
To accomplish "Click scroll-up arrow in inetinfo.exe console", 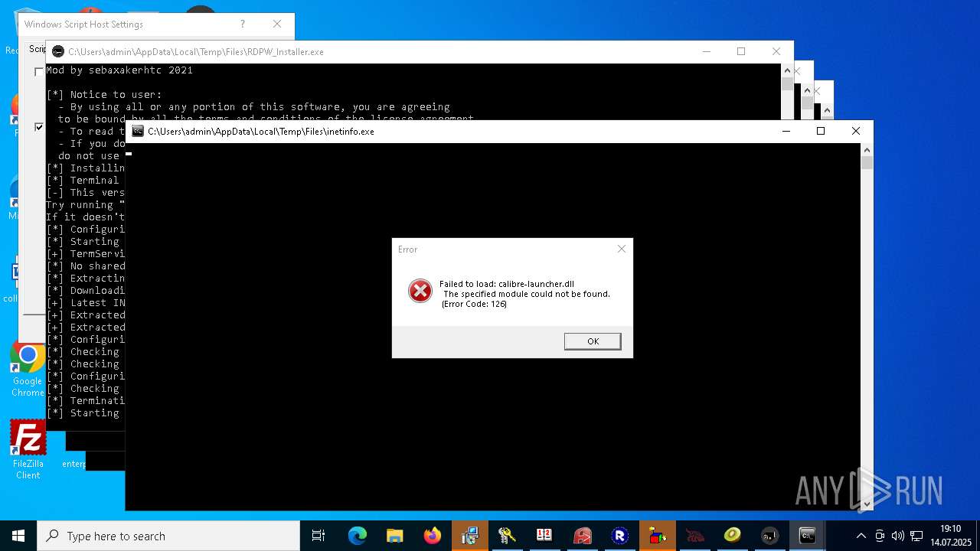I will tap(867, 149).
